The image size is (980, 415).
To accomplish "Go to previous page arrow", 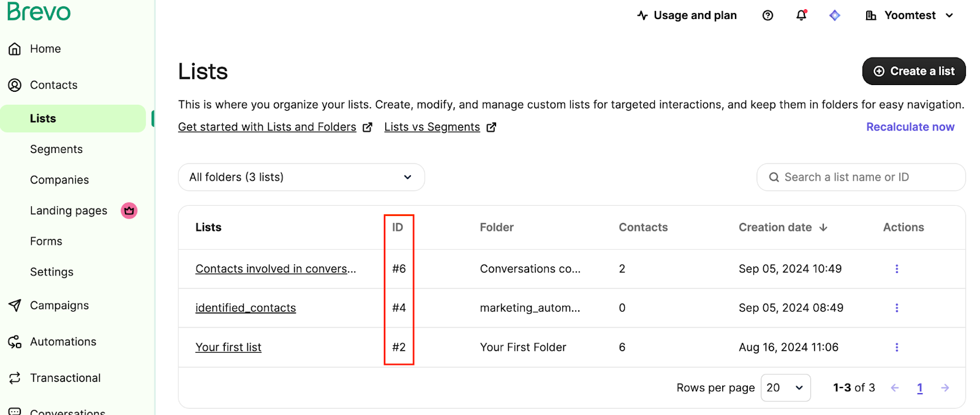I will [x=895, y=387].
